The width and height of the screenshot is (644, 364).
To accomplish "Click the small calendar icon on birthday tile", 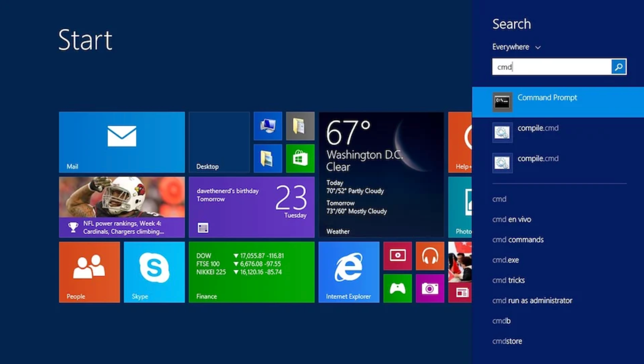I will tap(203, 228).
